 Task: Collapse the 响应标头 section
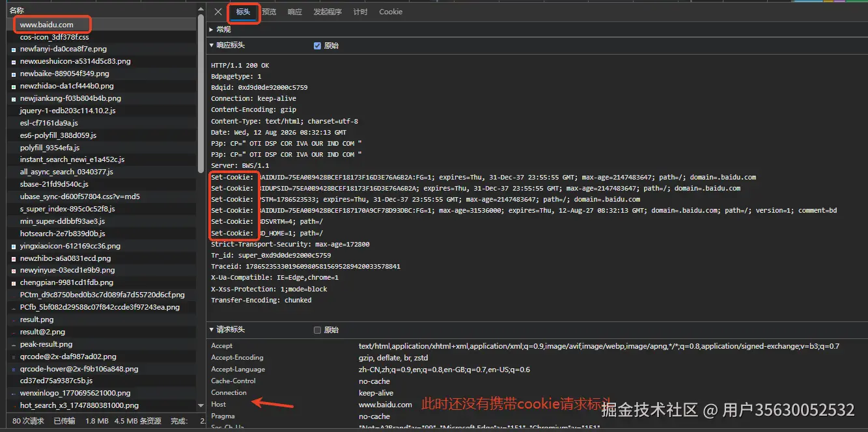[x=211, y=46]
